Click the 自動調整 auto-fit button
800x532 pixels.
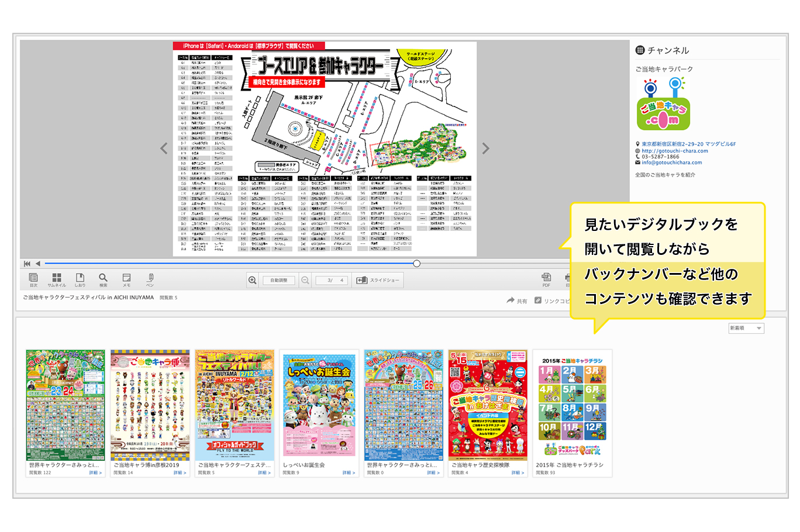[279, 281]
